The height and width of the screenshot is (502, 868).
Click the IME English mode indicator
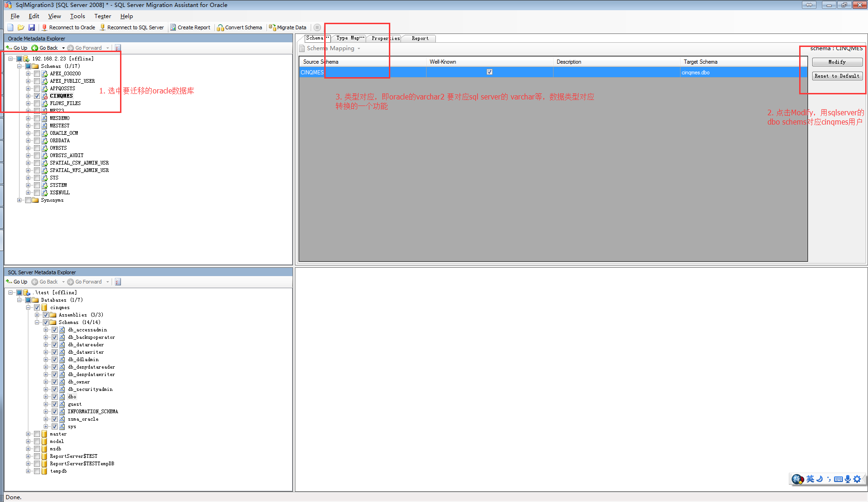point(810,479)
